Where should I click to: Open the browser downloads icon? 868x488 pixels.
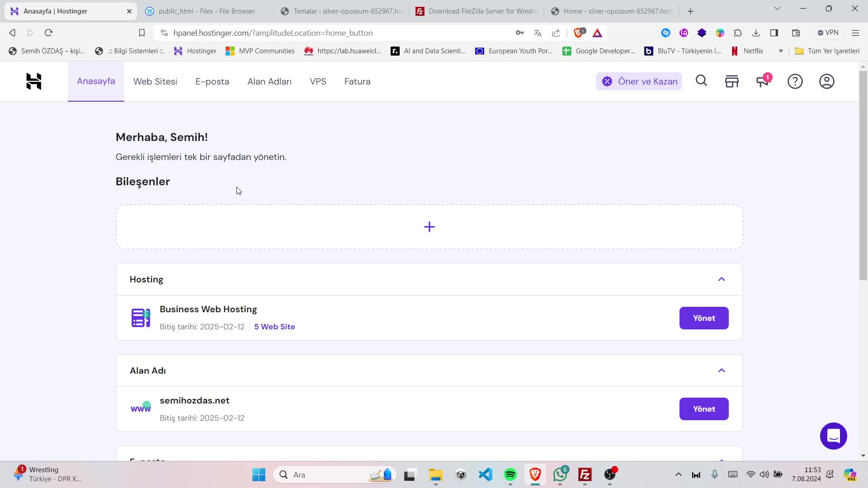[756, 33]
